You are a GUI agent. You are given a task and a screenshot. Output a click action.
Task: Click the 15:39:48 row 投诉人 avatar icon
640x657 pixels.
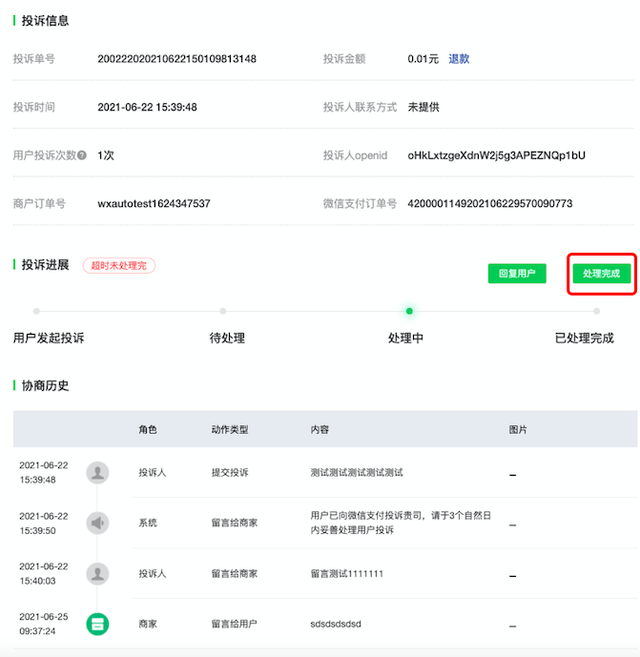point(98,473)
